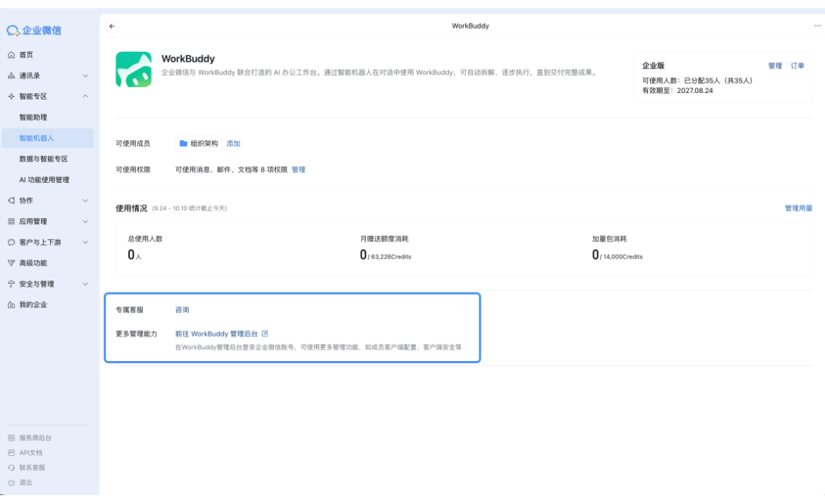Open the 智能助理 menu item
The image size is (825, 504).
[x=48, y=117]
